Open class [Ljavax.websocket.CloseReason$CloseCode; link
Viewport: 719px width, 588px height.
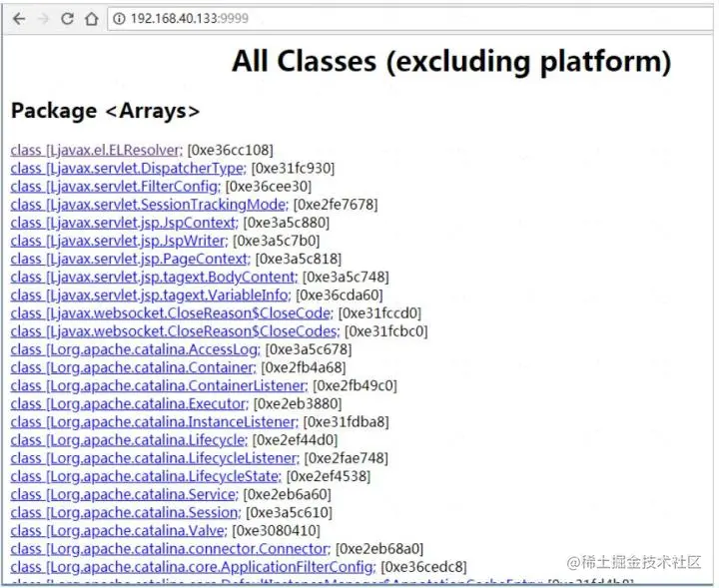pos(172,313)
